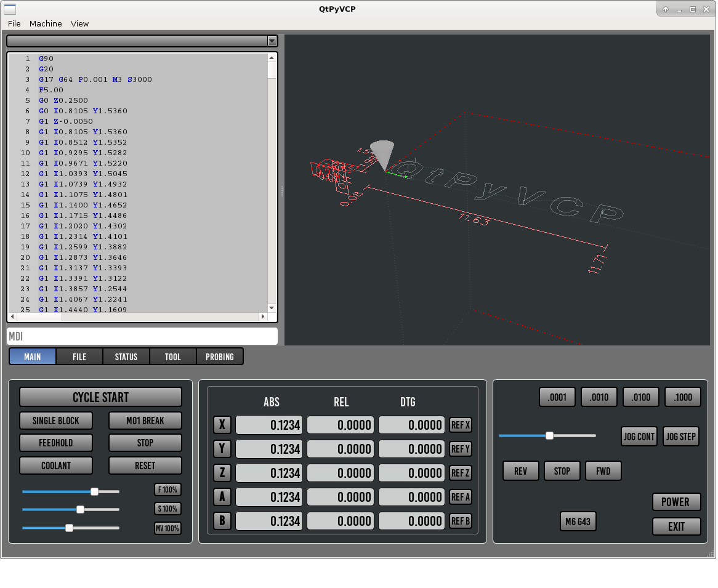718x588 pixels.
Task: Set jog increment to .1000
Action: click(x=683, y=397)
